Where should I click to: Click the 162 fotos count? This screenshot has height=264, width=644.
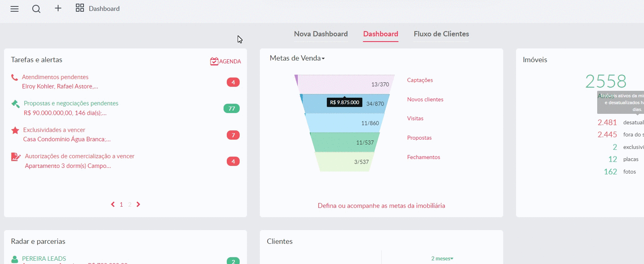coord(611,172)
